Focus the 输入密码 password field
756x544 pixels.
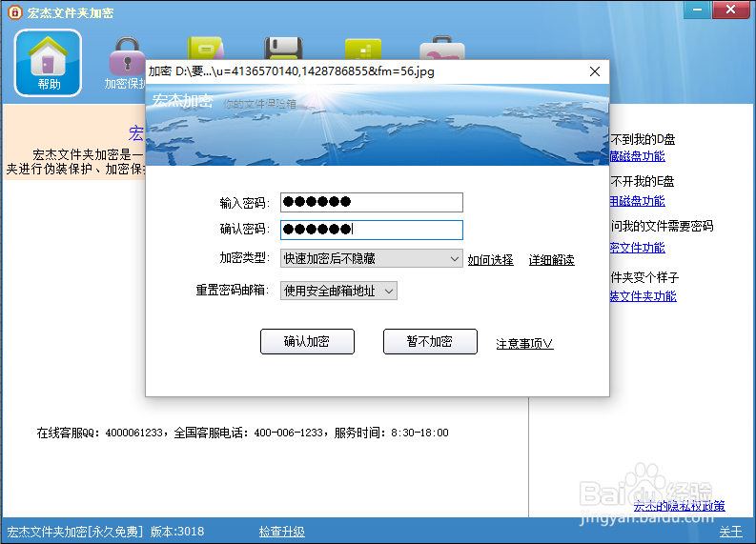tap(371, 202)
